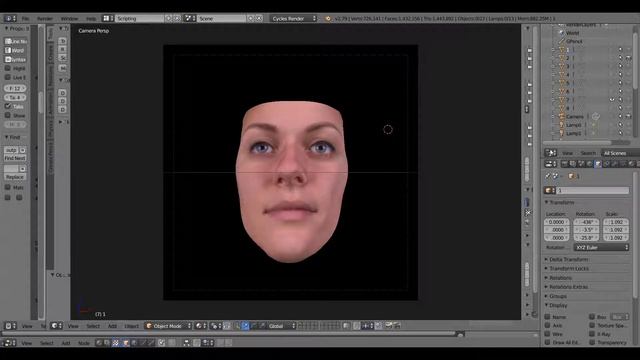
Task: Click the find text input field
Action: tap(11, 150)
